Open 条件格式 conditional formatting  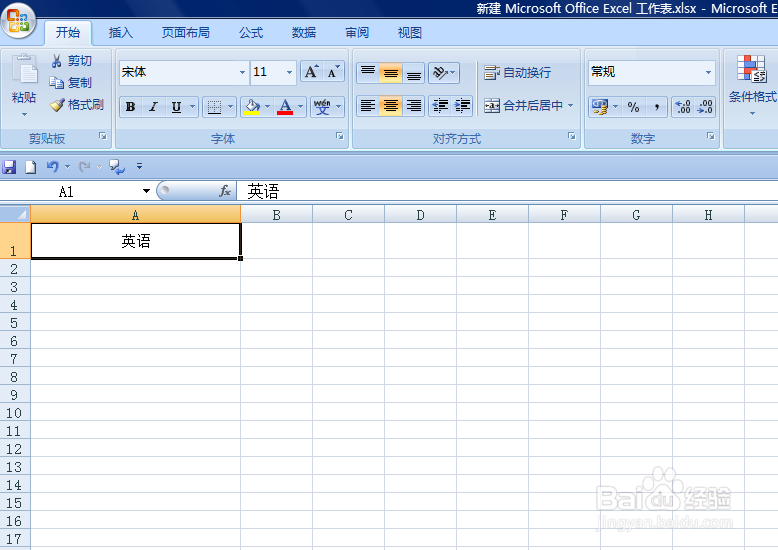(x=752, y=84)
